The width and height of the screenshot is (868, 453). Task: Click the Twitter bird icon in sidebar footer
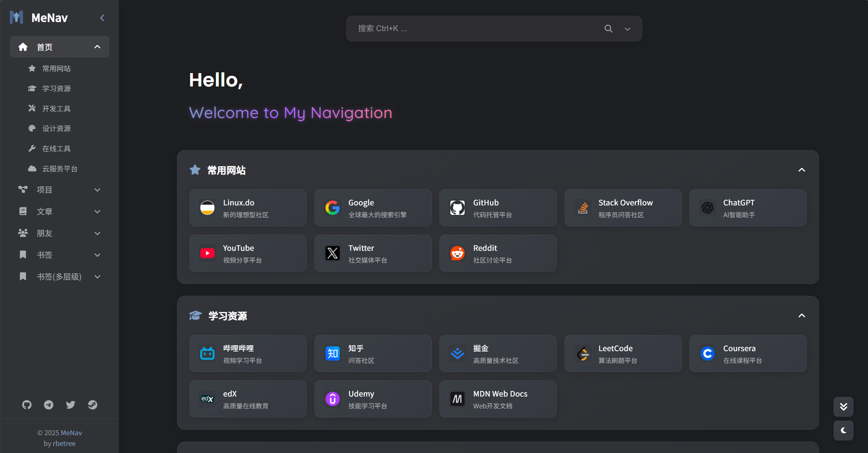[70, 405]
